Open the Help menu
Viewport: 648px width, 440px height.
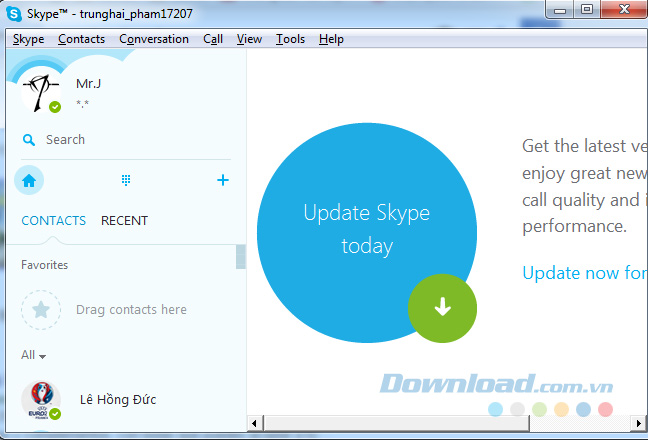[x=331, y=39]
